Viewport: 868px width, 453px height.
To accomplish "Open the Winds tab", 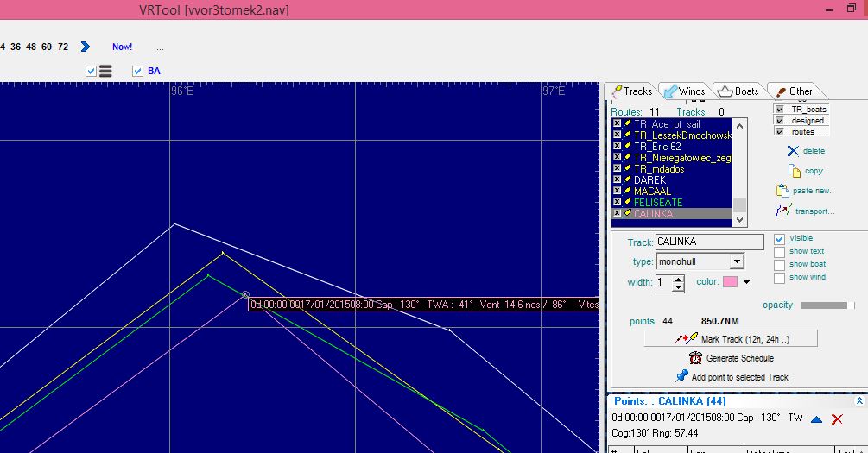I will coord(684,91).
